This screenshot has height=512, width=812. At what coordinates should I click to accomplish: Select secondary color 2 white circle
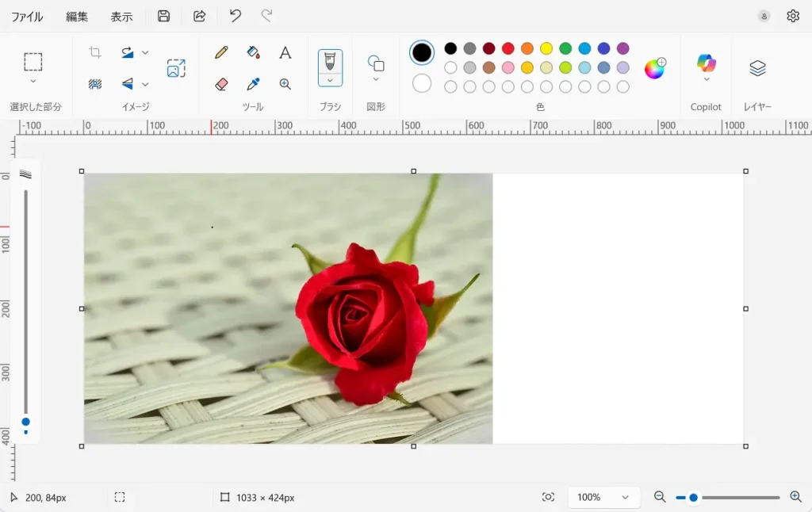coord(422,83)
